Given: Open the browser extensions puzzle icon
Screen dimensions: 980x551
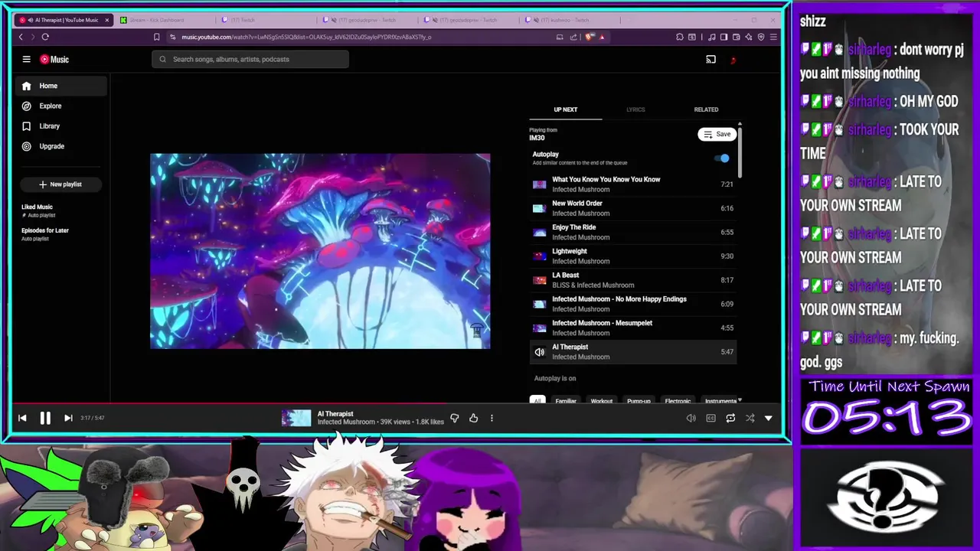Looking at the screenshot, I should [679, 37].
